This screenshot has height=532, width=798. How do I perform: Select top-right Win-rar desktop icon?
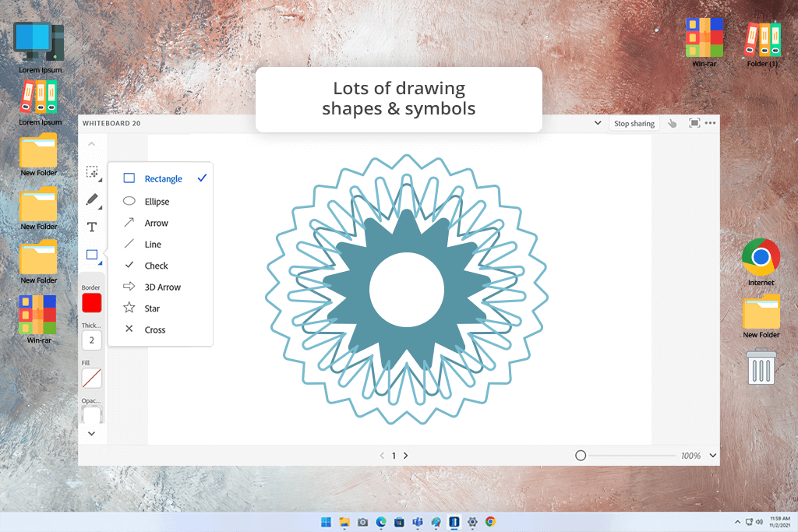704,43
